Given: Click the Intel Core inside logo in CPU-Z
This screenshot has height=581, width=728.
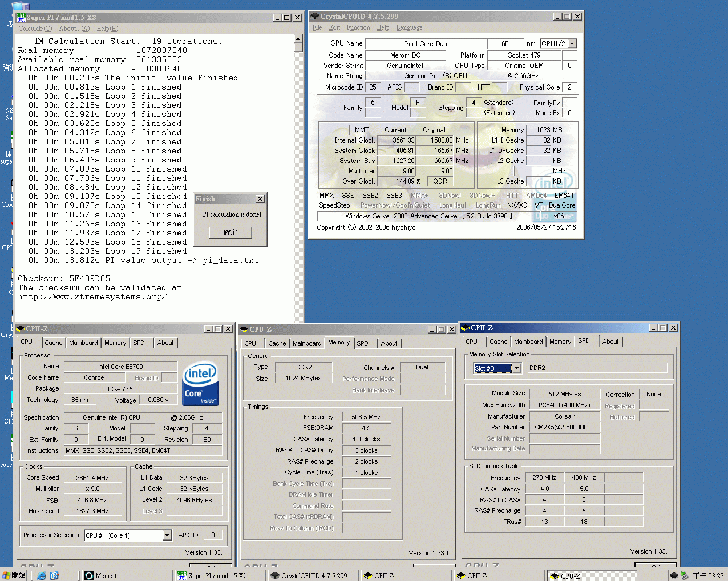Looking at the screenshot, I should pyautogui.click(x=200, y=384).
